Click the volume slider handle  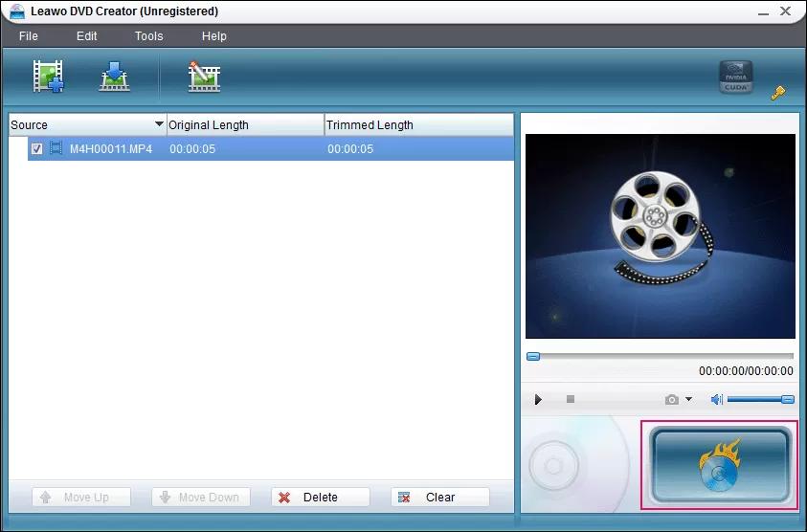[x=788, y=399]
